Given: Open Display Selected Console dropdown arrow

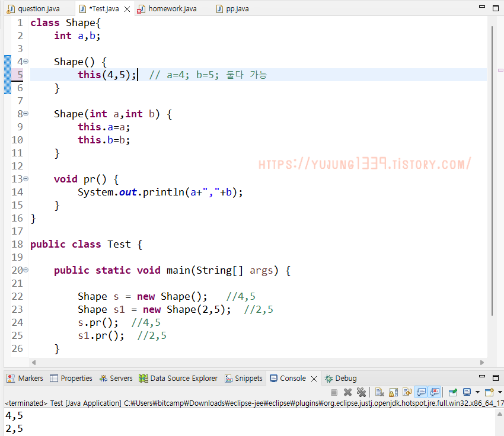Looking at the screenshot, I should [x=477, y=392].
